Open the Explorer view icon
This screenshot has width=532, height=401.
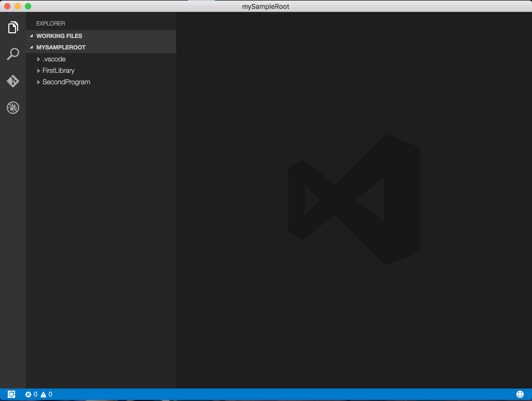[x=13, y=27]
